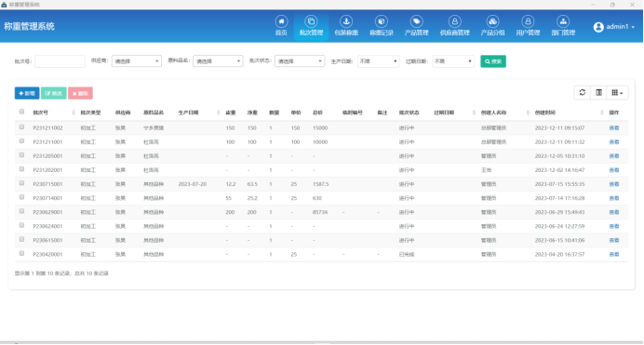
Task: View details for row P230629001
Action: (x=613, y=212)
